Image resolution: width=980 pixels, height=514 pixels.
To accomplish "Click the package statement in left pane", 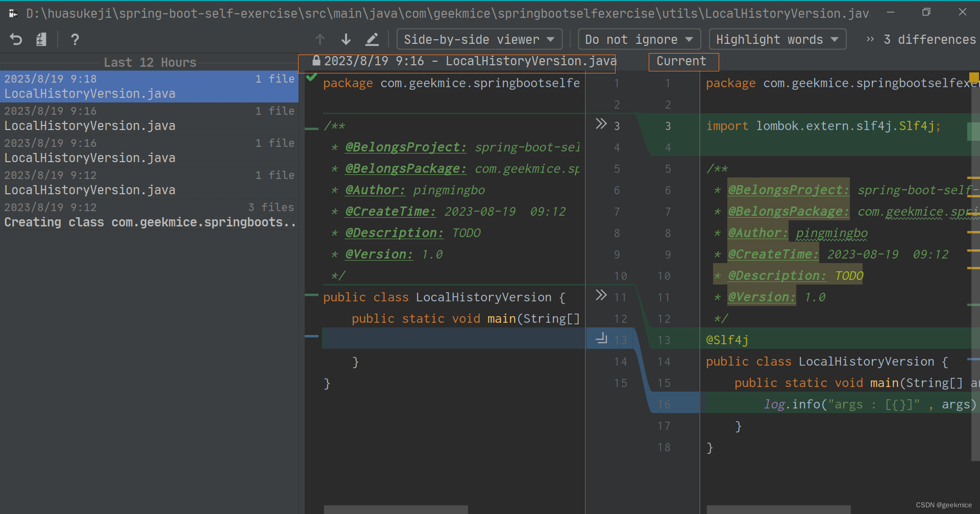I will tap(451, 83).
